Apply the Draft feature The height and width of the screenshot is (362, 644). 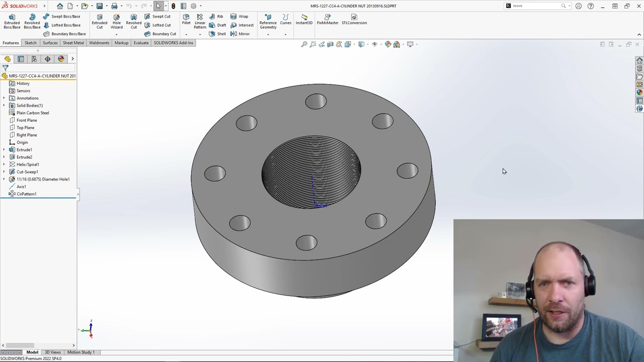[217, 25]
